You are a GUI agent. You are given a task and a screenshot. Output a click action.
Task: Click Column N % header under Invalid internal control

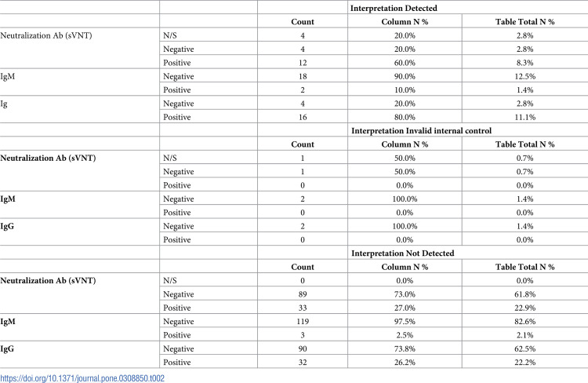(x=405, y=144)
